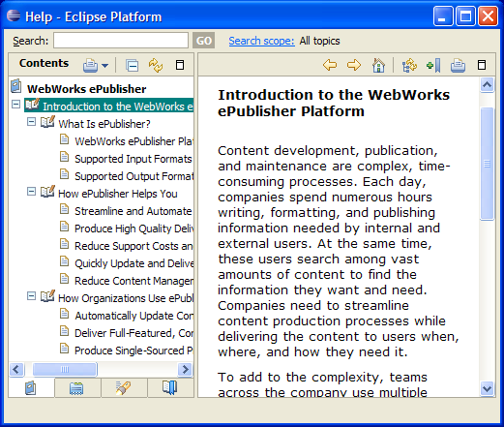Click open-book icon beside How ePublisher Helps You
Image resolution: width=504 pixels, height=427 pixels.
point(47,191)
